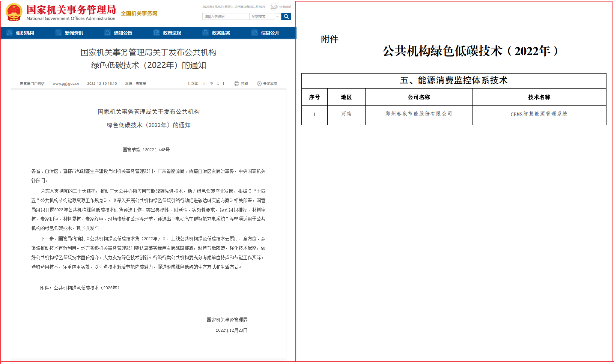
Task: Click the date 2022-12-30 16:10
Action: click(x=102, y=84)
